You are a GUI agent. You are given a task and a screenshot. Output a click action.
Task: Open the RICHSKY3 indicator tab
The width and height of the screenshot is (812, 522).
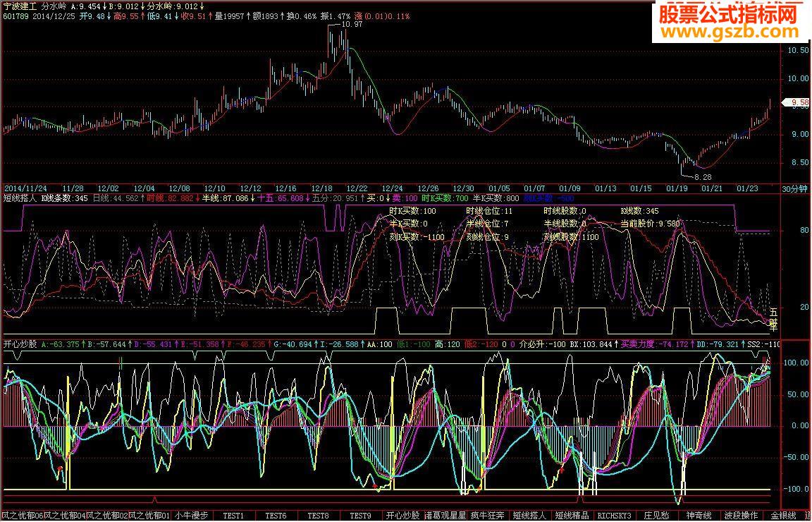tap(615, 516)
